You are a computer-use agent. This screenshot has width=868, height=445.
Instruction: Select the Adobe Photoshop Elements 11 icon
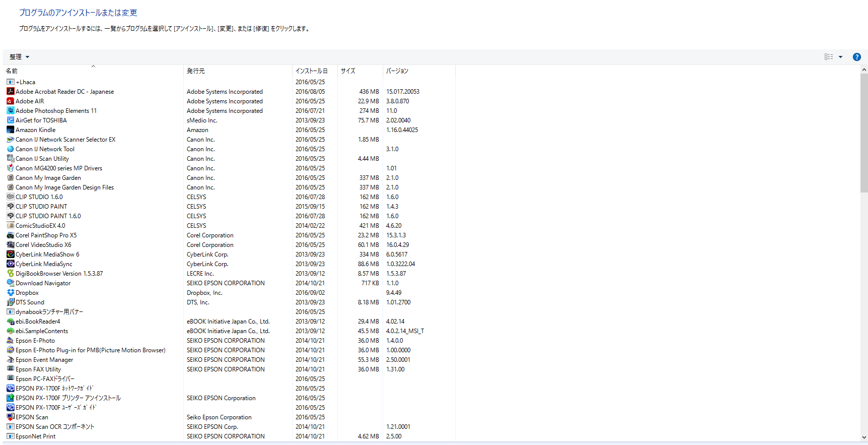pos(10,110)
